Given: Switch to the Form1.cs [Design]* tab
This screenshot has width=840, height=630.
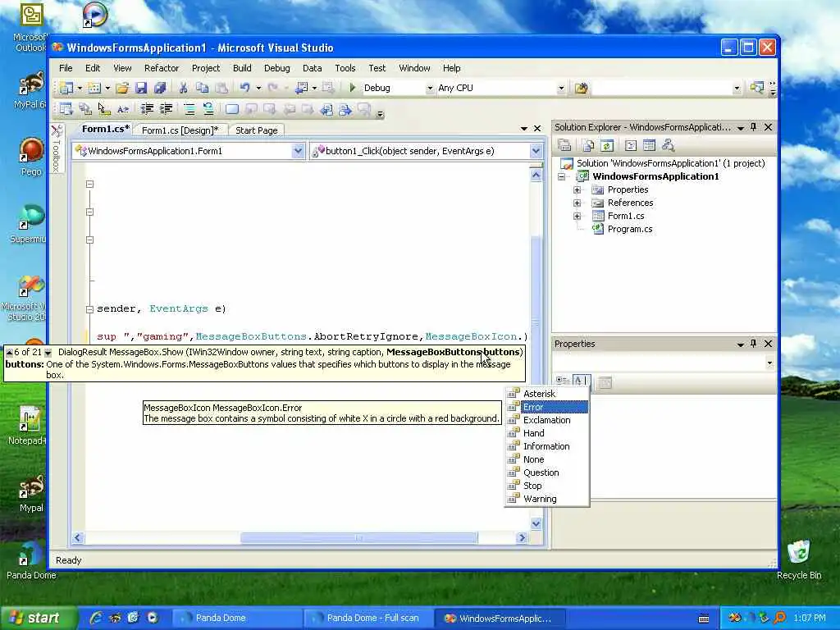Looking at the screenshot, I should [x=180, y=130].
